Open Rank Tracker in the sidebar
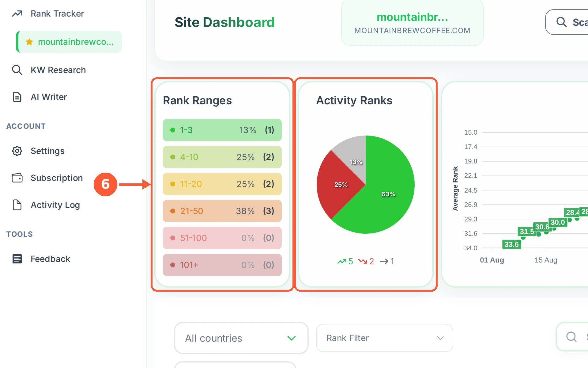The image size is (588, 368). pyautogui.click(x=57, y=13)
